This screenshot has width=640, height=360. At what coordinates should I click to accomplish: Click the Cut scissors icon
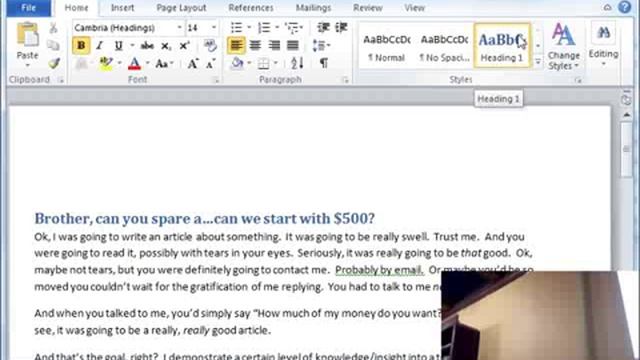(53, 28)
